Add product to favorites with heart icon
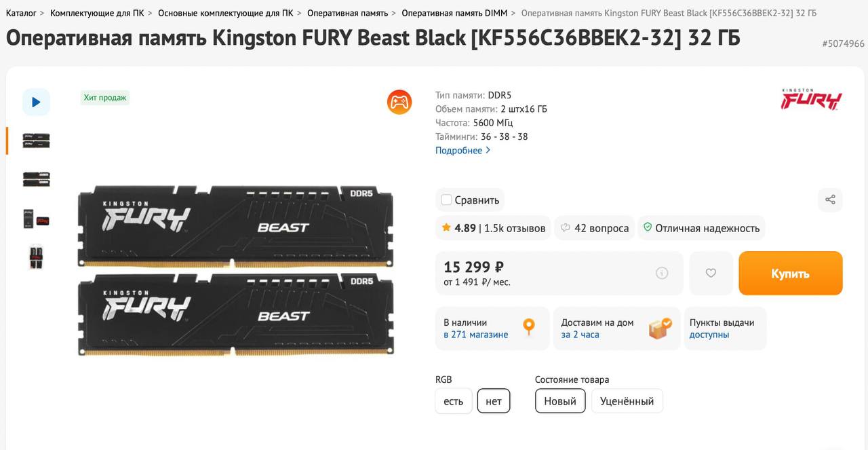 (x=711, y=273)
